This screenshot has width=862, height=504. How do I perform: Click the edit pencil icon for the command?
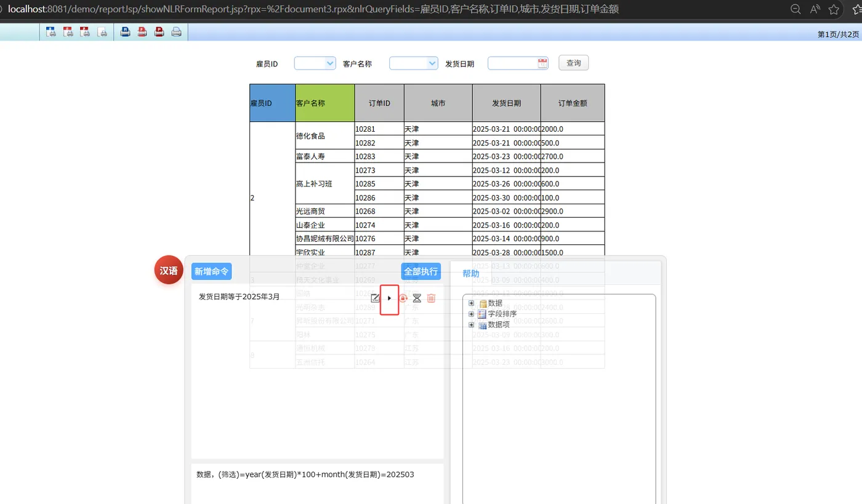click(x=375, y=298)
